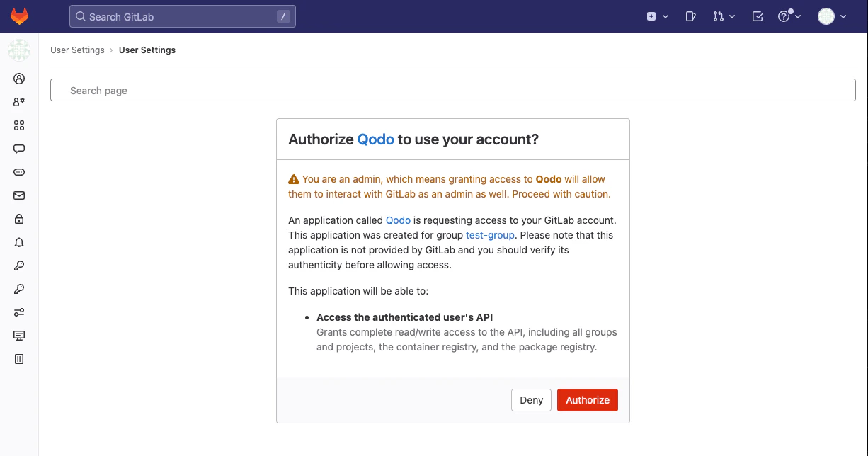Click the 'You are an admin' warning text

[x=449, y=187]
